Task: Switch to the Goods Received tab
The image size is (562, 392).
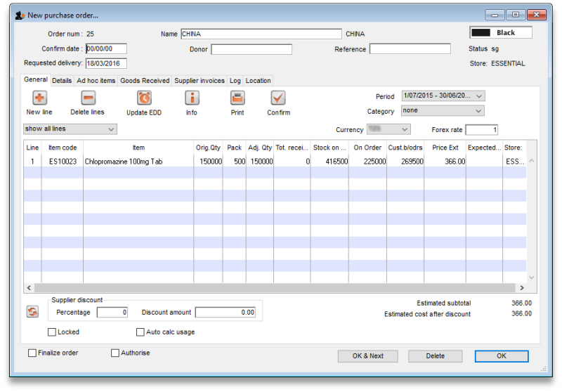Action: [145, 81]
